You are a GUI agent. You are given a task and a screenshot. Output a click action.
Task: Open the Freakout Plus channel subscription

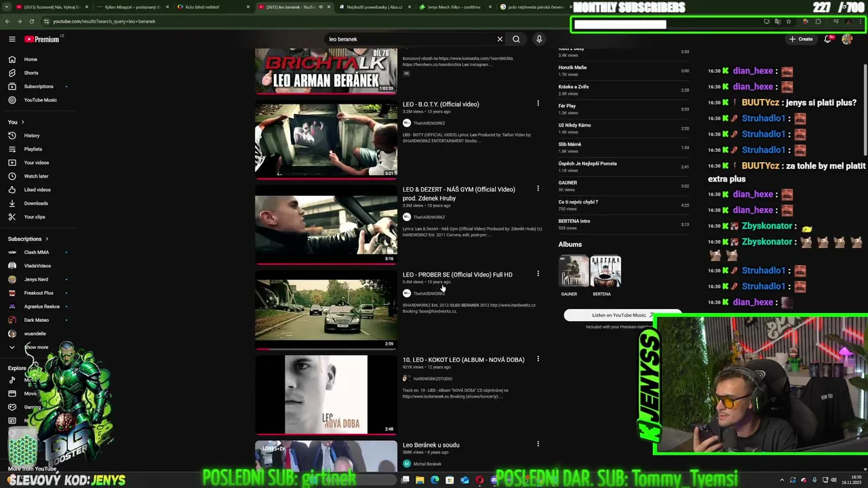(39, 293)
